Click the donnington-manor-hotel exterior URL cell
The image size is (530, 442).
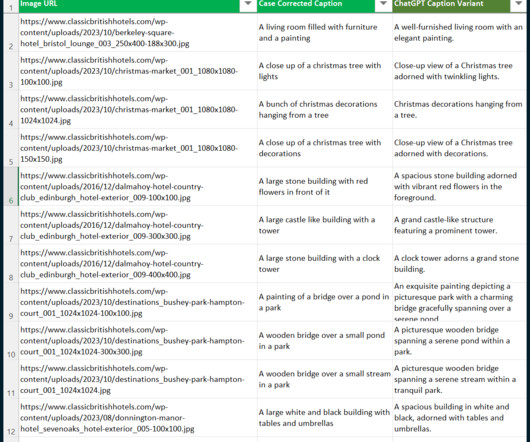[138, 418]
